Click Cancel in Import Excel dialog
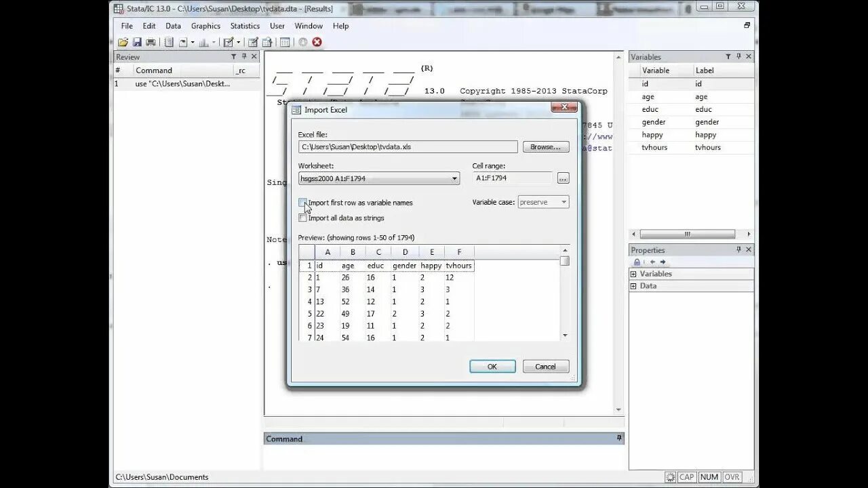868x488 pixels. pos(545,366)
